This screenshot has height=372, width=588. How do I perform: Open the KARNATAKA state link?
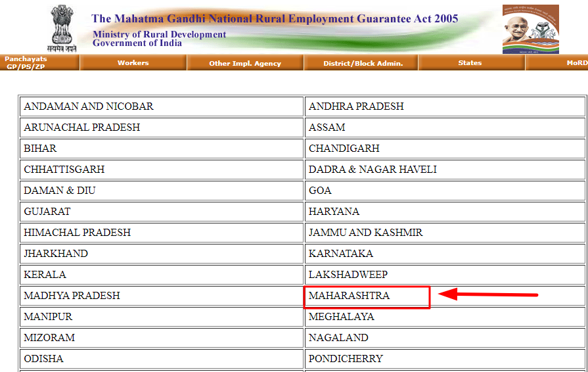pos(341,254)
